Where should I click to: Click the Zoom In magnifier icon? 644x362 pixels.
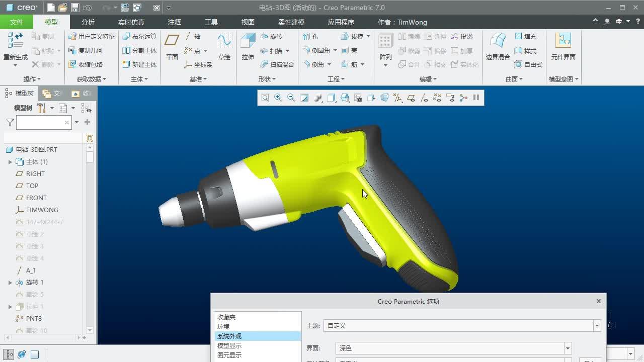click(x=278, y=98)
